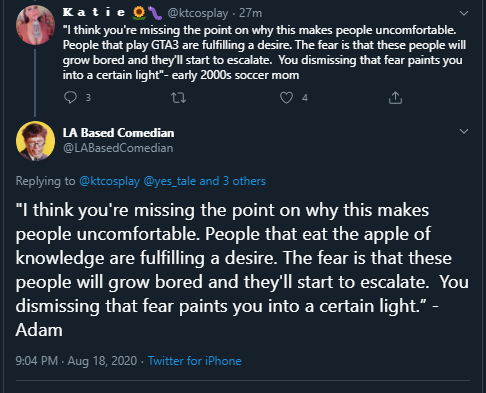Retweet Katie's GTA3 tweet
This screenshot has height=393, width=486.
coord(178,98)
